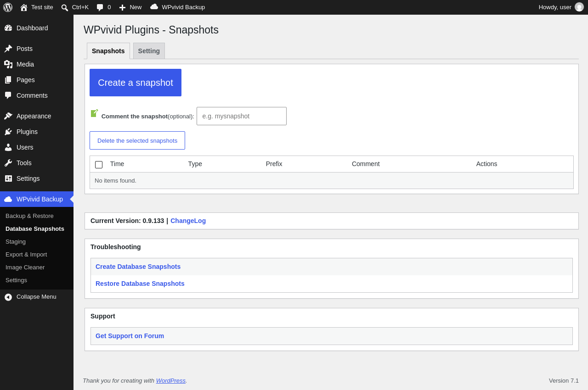This screenshot has width=588, height=390.
Task: Click the plus New icon in admin bar
Action: coord(122,7)
